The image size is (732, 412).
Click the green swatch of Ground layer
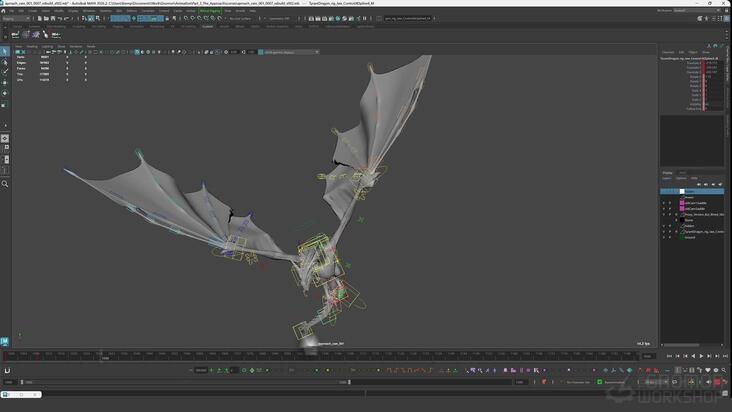click(x=682, y=237)
